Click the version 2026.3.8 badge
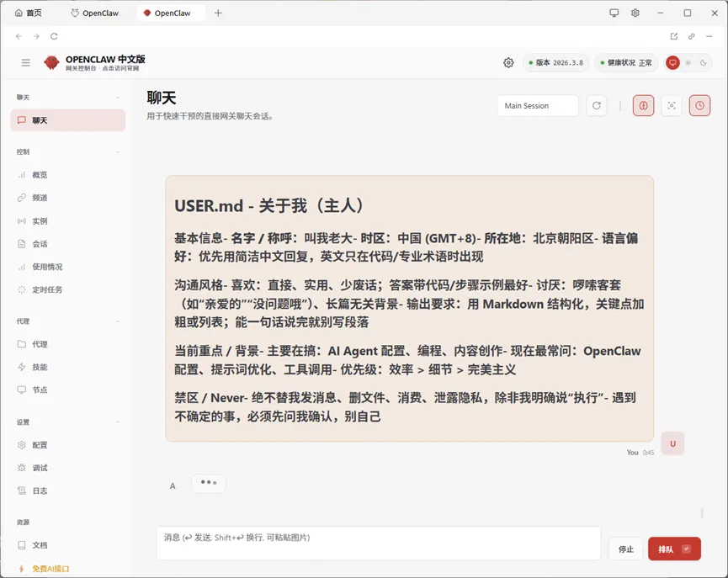The image size is (728, 578). pyautogui.click(x=556, y=62)
